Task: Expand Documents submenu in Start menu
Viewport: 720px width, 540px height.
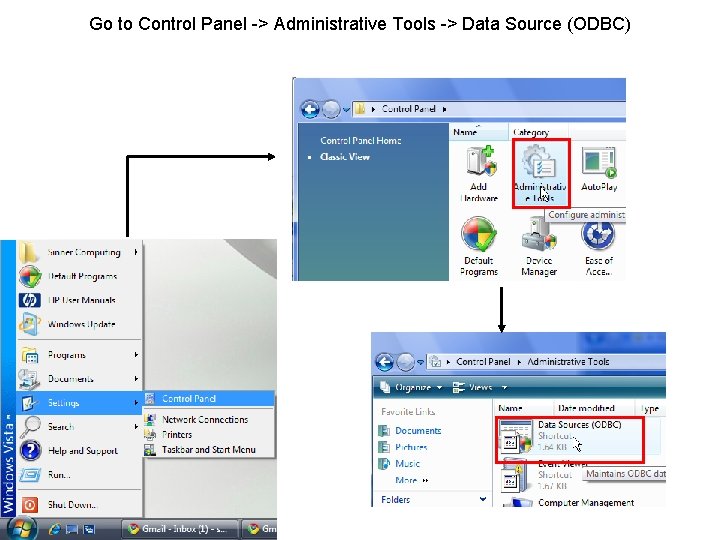Action: click(x=80, y=378)
